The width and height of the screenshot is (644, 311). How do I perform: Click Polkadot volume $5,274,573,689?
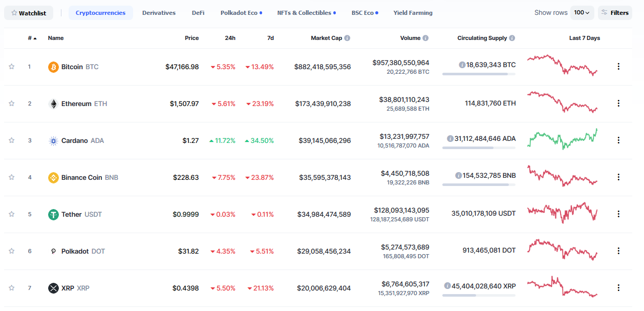[x=405, y=247]
